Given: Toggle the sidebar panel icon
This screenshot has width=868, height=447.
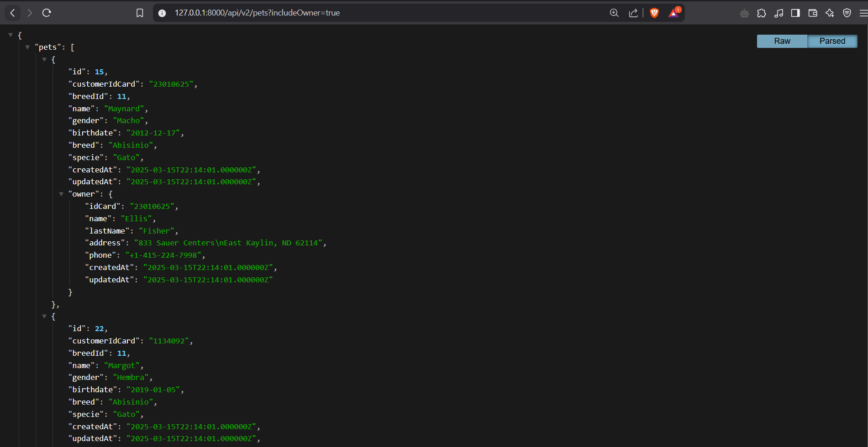Looking at the screenshot, I should click(795, 13).
